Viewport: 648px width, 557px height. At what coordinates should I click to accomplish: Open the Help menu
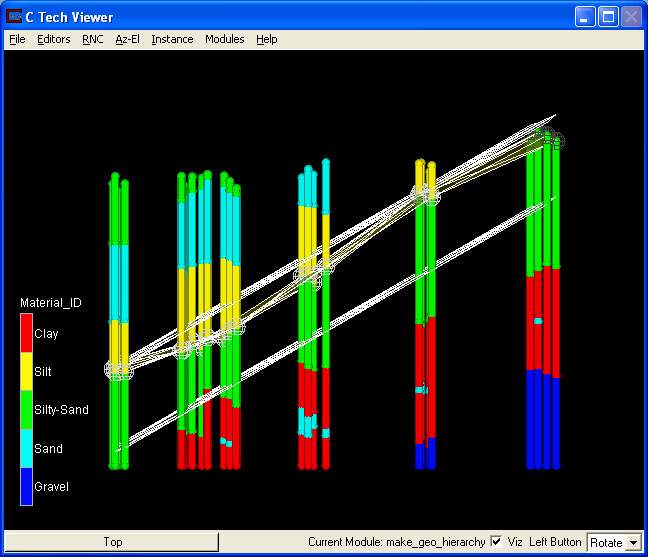tap(267, 39)
